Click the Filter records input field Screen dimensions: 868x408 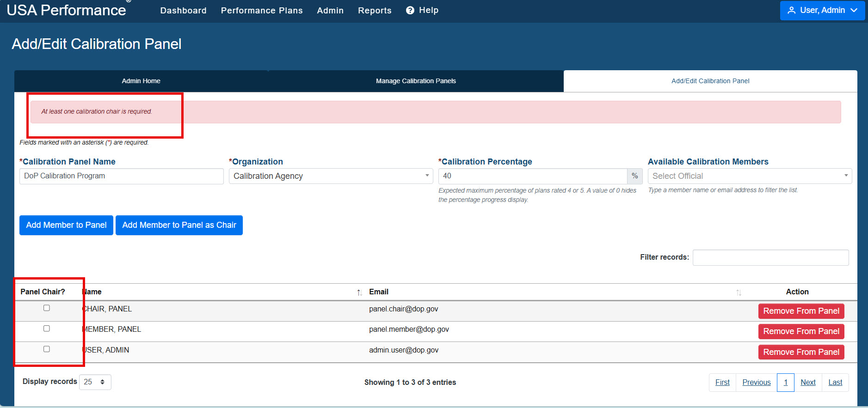(x=770, y=257)
